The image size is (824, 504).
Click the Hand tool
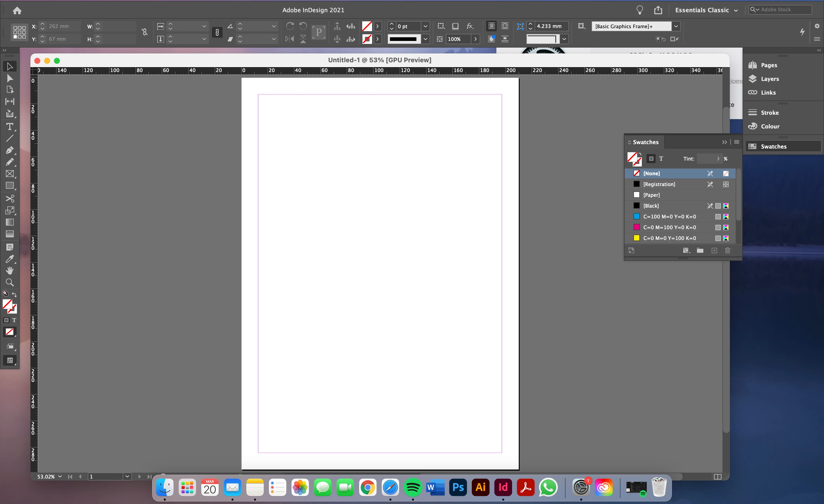[10, 270]
